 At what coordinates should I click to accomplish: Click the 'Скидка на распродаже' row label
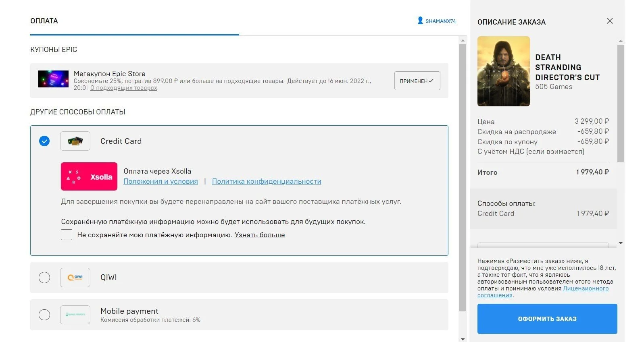[517, 132]
